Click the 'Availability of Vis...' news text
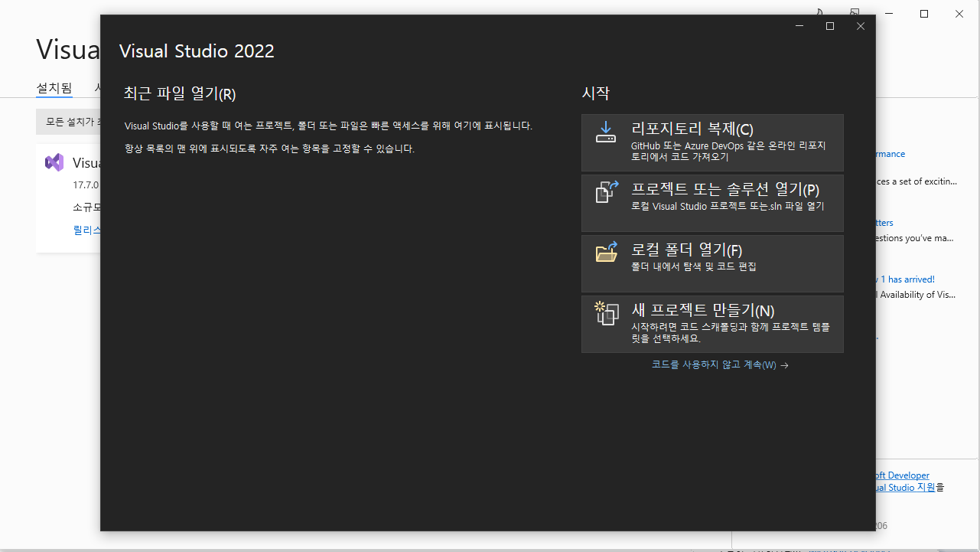This screenshot has height=552, width=980. (917, 295)
